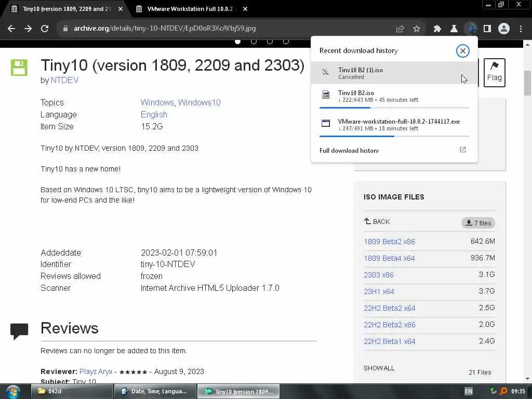Click Tiny10 B2.iso download progress bar
The height and width of the screenshot is (399, 532).
(394, 108)
